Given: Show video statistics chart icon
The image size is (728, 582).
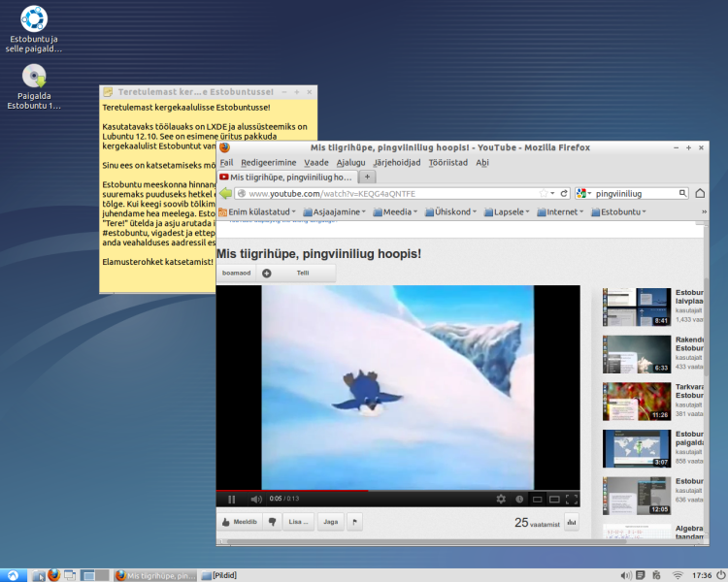Looking at the screenshot, I should pyautogui.click(x=572, y=522).
